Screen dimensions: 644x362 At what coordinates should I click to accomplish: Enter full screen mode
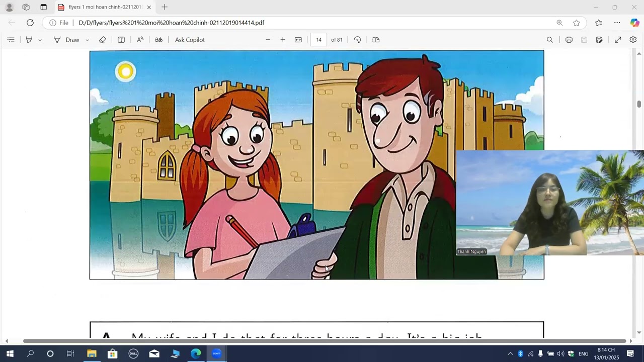(618, 40)
